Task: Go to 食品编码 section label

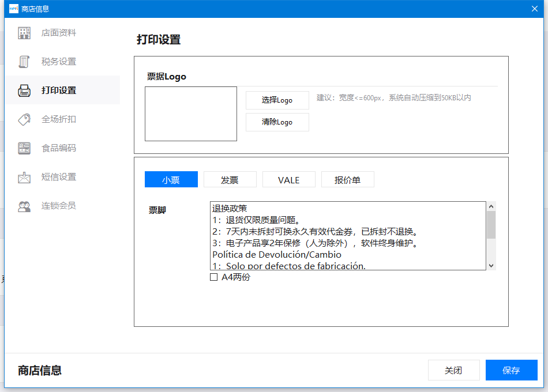Action: (59, 148)
